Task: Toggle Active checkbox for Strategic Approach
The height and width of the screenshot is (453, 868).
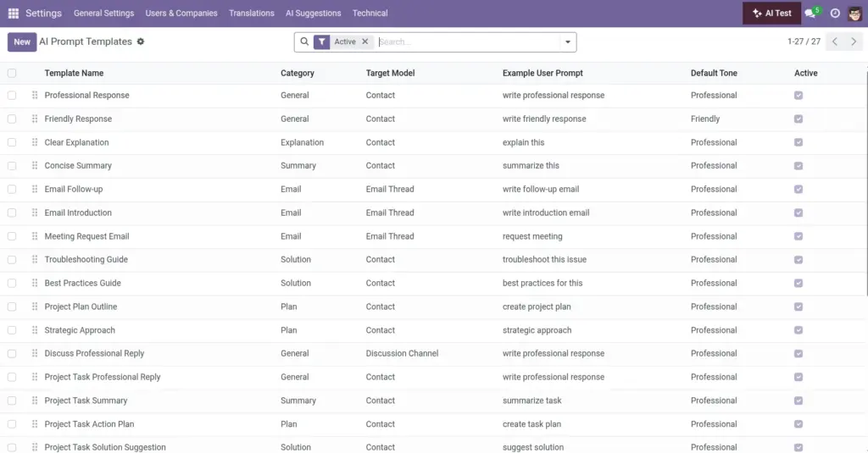Action: click(798, 330)
